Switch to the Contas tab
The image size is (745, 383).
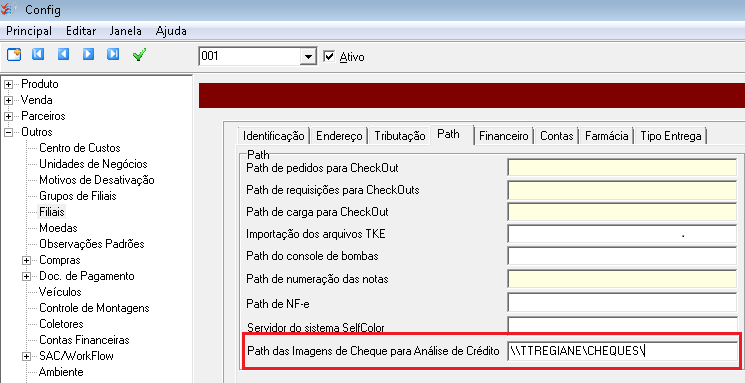tap(557, 136)
